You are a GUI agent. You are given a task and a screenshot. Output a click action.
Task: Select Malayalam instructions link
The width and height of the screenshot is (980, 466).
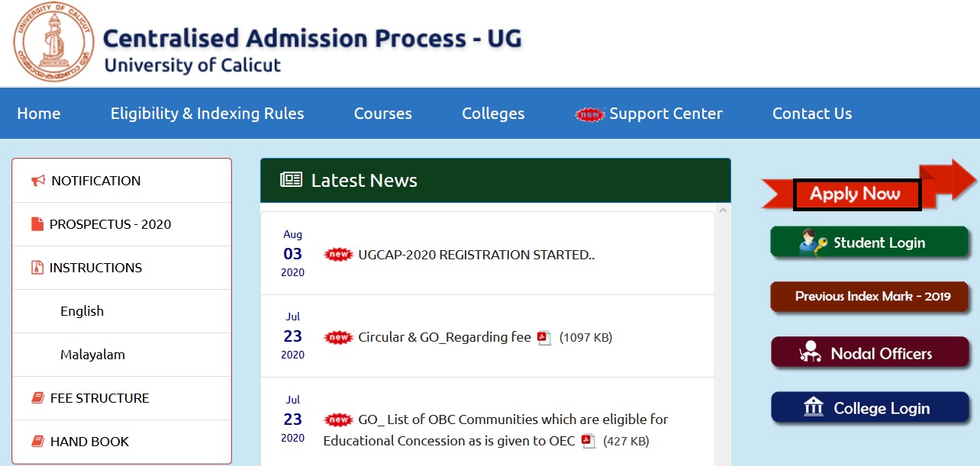[x=92, y=355]
